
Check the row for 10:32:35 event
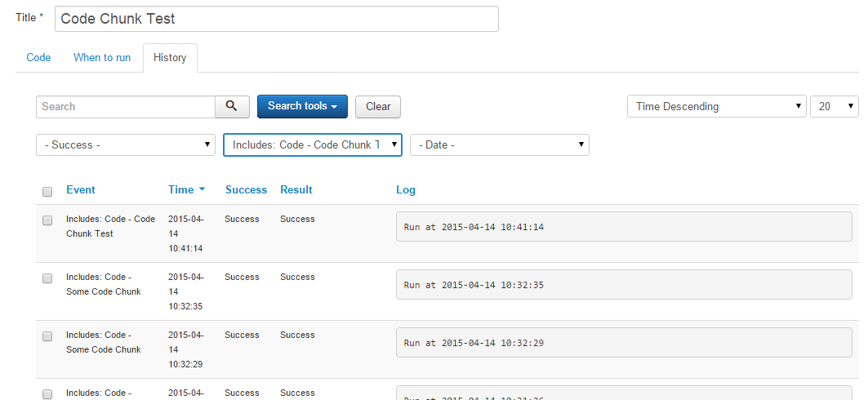point(47,278)
